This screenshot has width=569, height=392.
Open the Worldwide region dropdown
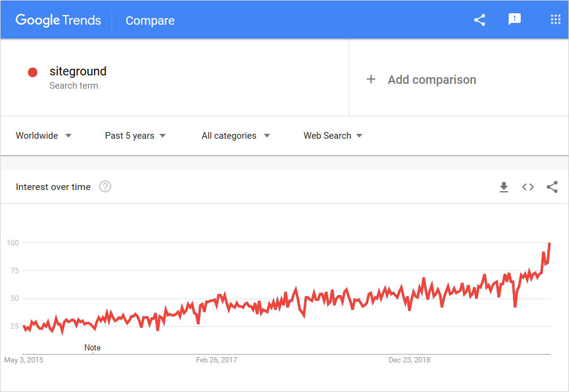pyautogui.click(x=43, y=136)
